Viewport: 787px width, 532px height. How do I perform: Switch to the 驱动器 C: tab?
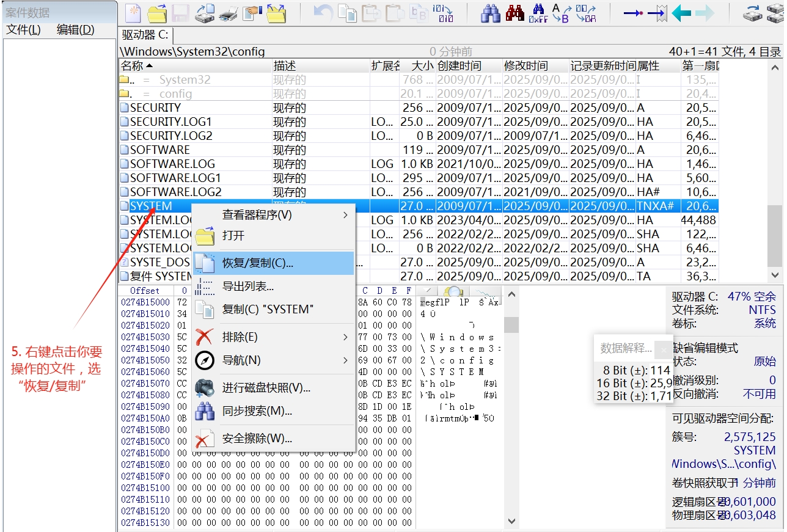click(x=145, y=35)
